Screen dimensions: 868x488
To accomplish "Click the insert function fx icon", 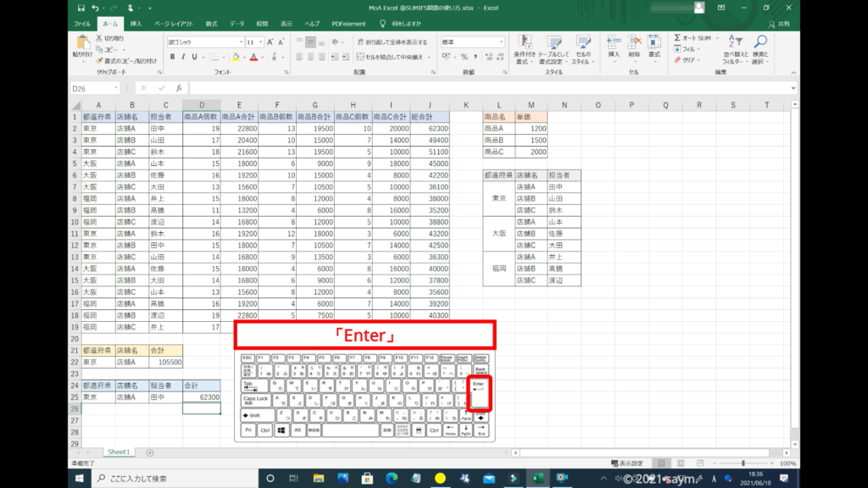I will pyautogui.click(x=179, y=88).
